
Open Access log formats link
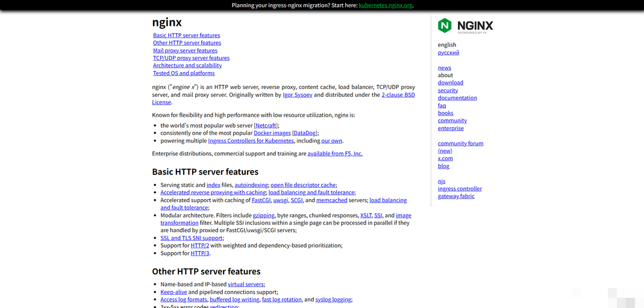[x=184, y=300]
